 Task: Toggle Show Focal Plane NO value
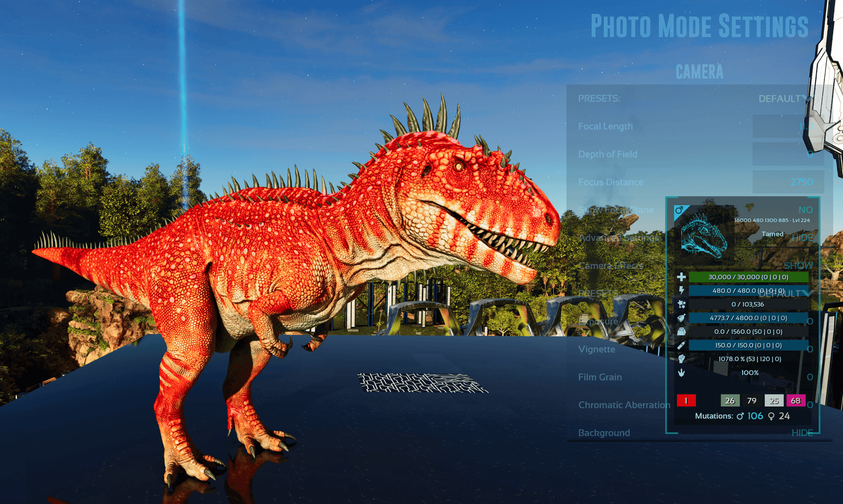tap(805, 210)
